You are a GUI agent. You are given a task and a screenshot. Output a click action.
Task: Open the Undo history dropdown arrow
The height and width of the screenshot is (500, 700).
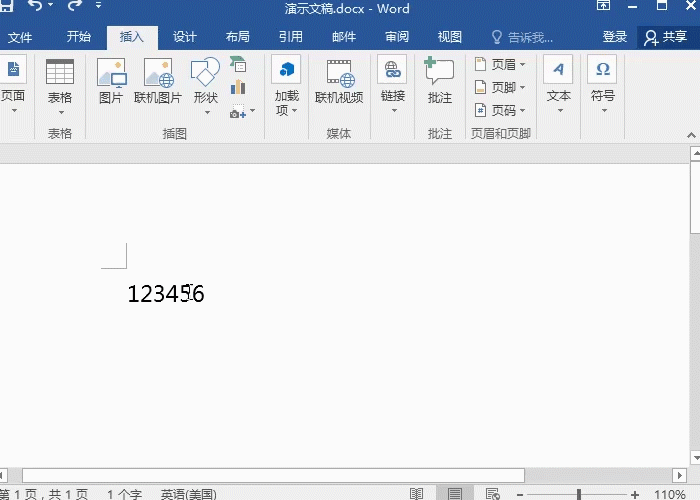[50, 5]
